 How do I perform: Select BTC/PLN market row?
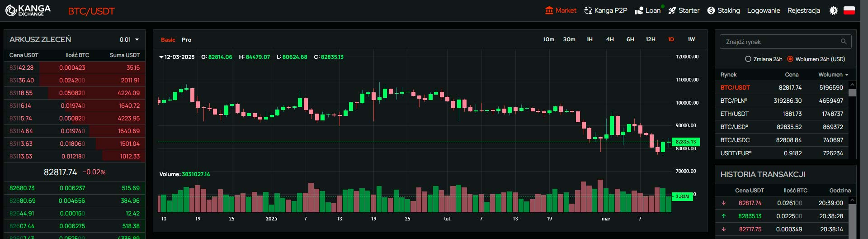782,100
